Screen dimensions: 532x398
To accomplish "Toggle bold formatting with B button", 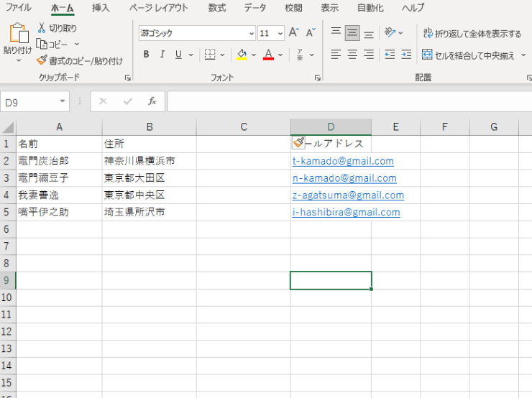I will pyautogui.click(x=146, y=55).
